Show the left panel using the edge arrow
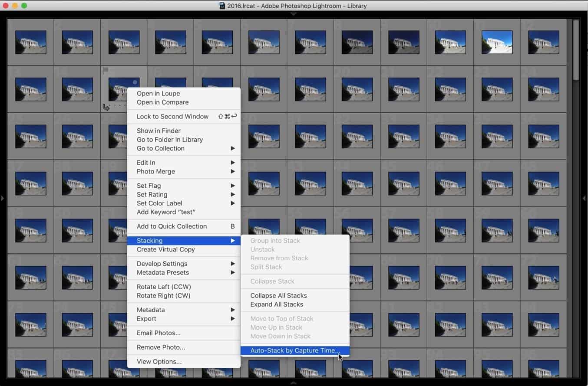588x386 pixels. (3, 198)
